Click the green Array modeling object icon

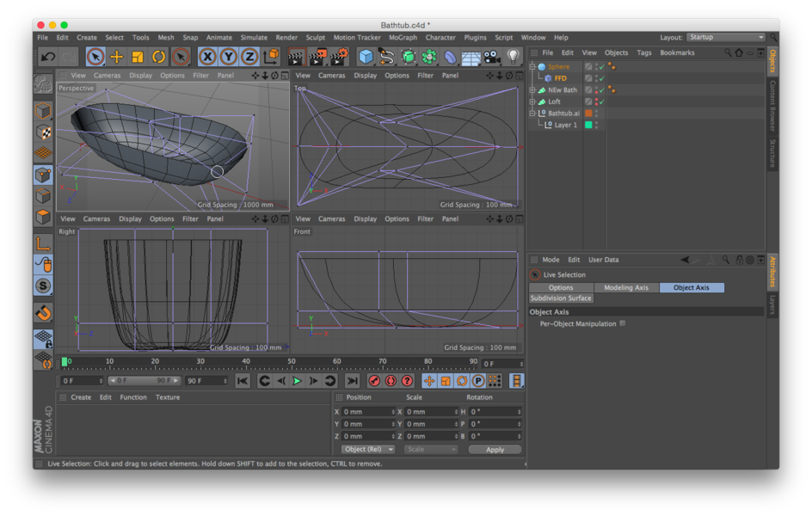(x=429, y=57)
